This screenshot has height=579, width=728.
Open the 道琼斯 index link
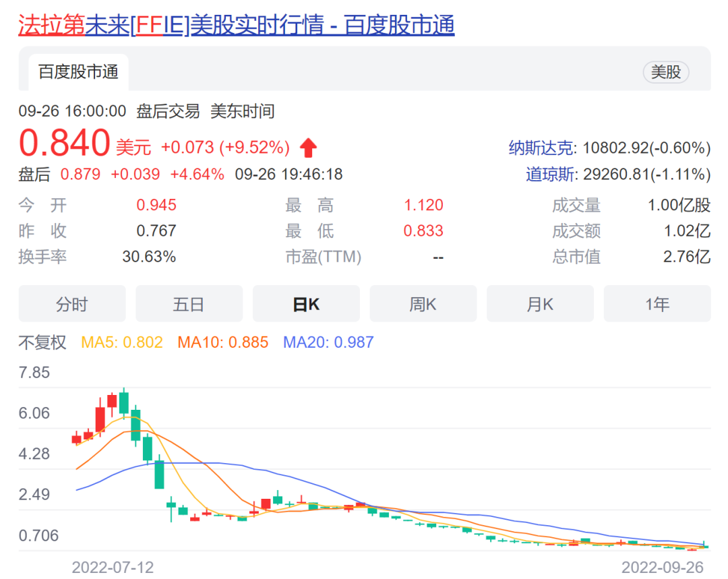coord(550,174)
